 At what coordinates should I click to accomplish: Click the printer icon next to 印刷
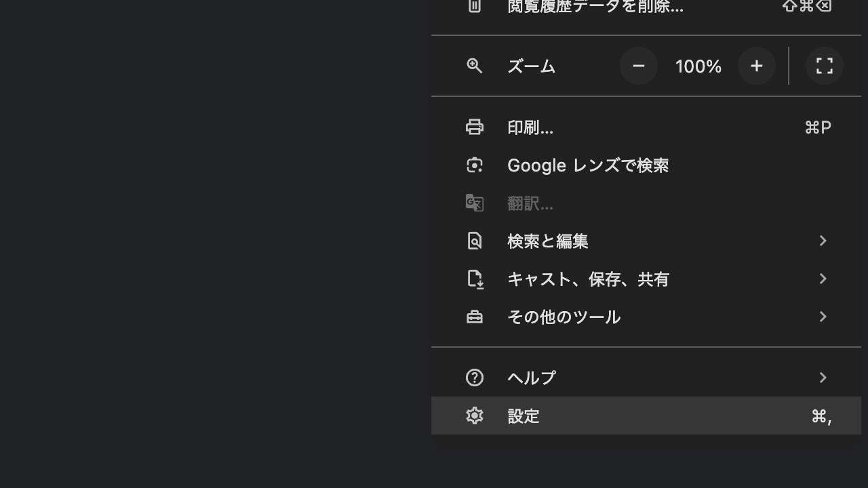(475, 127)
